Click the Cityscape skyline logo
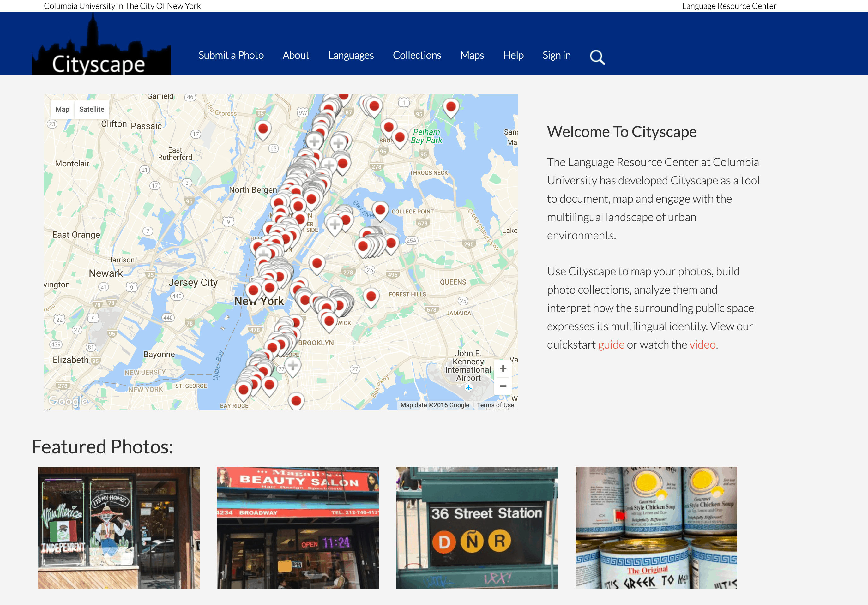 point(101,44)
